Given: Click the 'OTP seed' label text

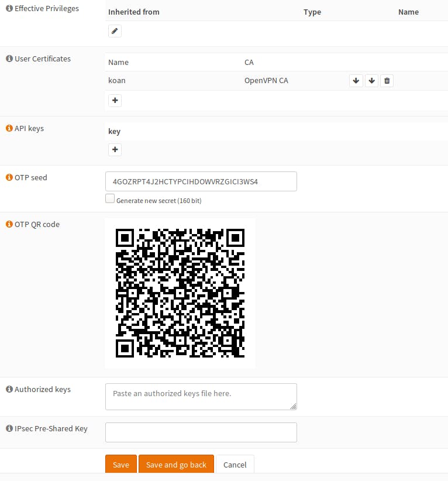Looking at the screenshot, I should point(30,177).
